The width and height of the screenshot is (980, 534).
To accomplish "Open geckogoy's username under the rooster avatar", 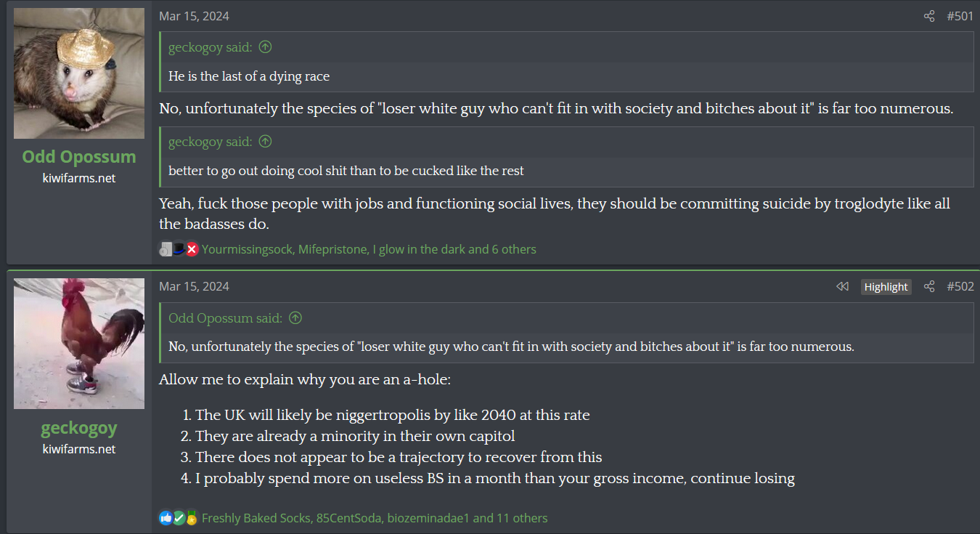I will [x=79, y=428].
